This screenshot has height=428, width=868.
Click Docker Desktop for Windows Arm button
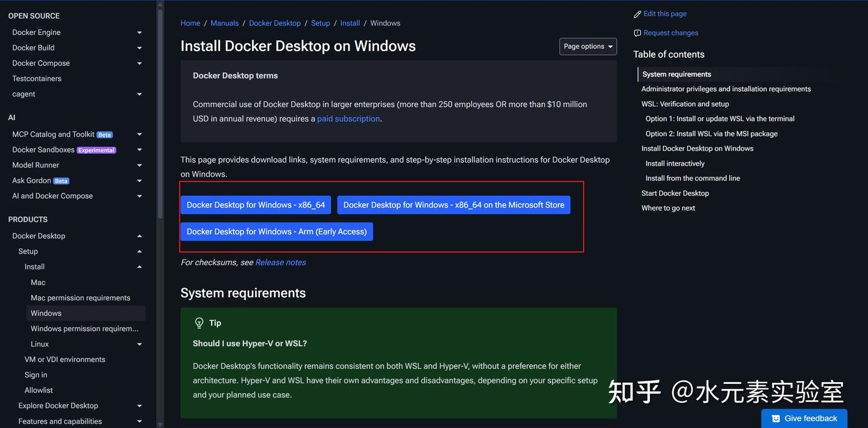tap(277, 231)
